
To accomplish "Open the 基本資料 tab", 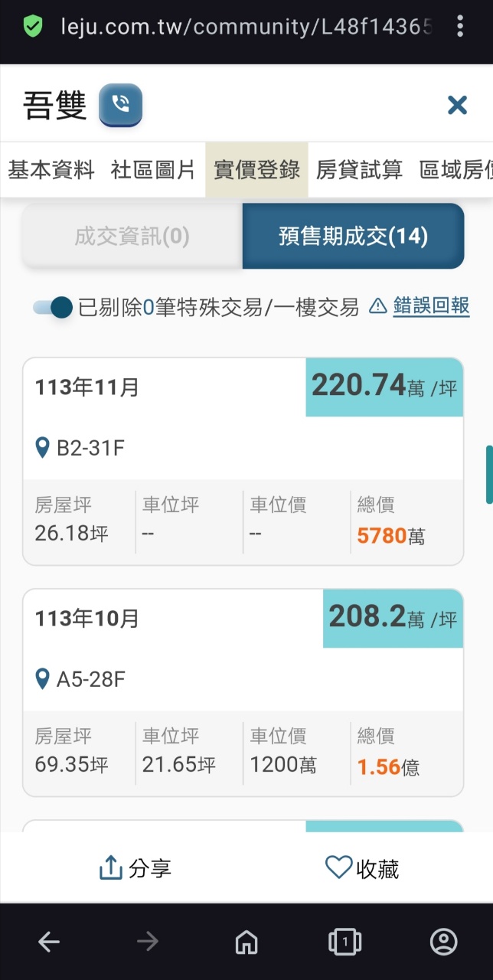I will [51, 170].
